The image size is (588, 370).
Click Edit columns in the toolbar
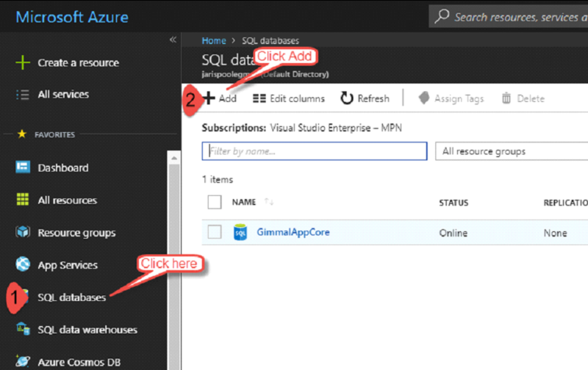point(288,98)
